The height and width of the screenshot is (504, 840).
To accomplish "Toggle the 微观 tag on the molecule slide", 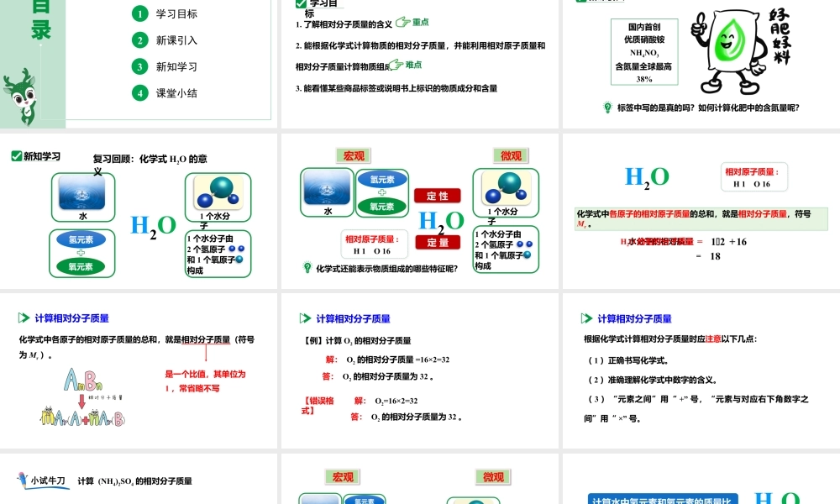I will click(512, 155).
